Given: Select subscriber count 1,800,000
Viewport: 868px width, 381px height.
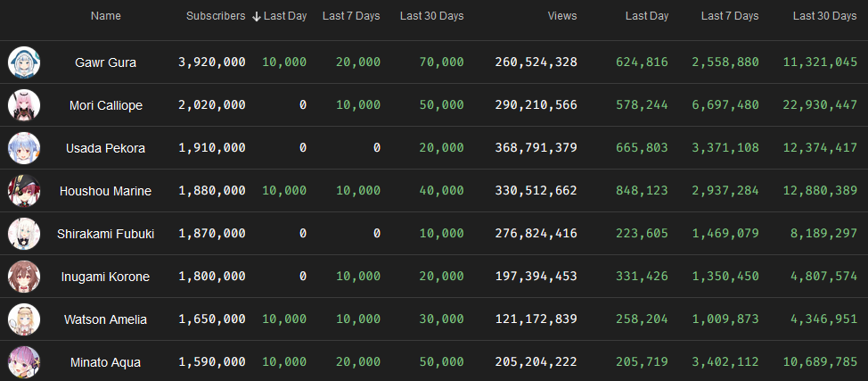Looking at the screenshot, I should pos(212,277).
